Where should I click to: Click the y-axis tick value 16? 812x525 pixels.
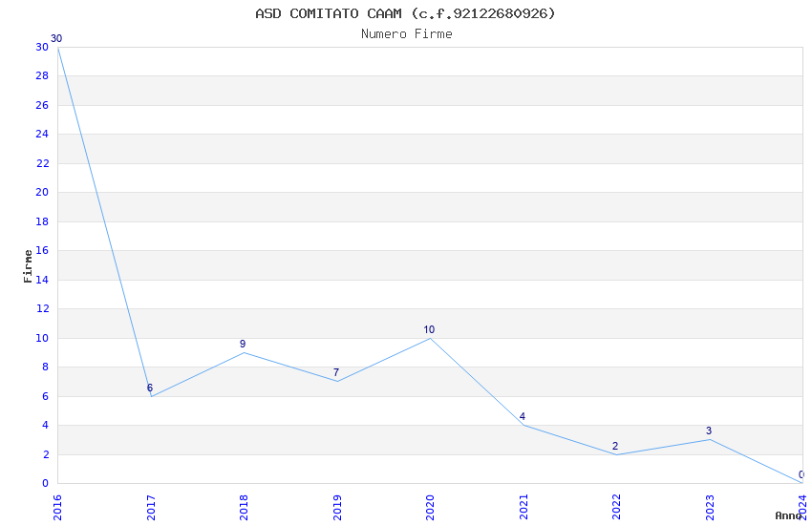coord(42,250)
